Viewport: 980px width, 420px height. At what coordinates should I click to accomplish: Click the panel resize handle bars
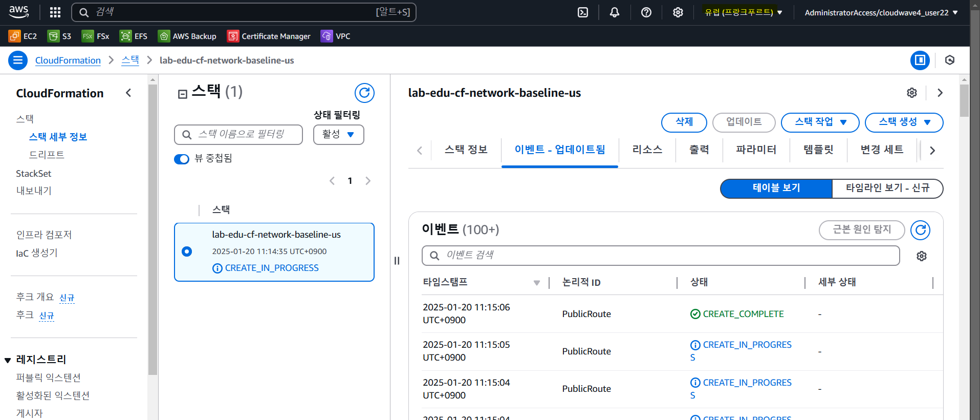point(397,260)
